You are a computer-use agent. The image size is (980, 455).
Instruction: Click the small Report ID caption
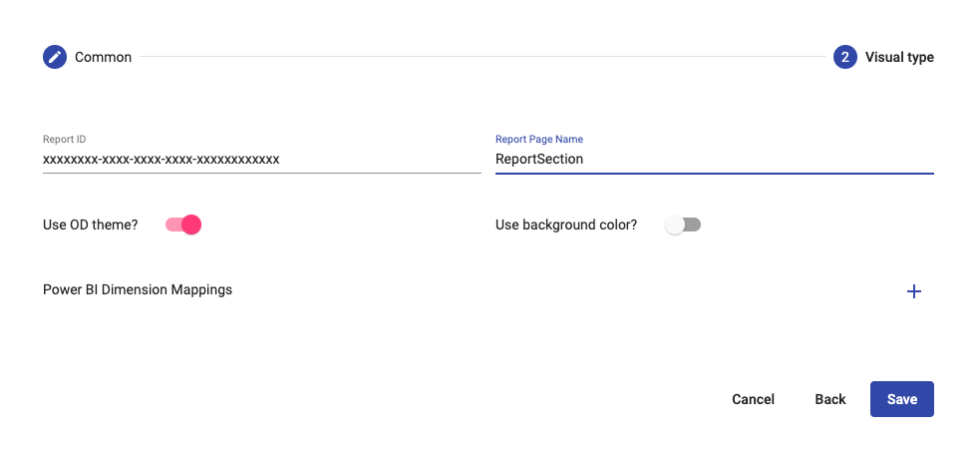[65, 139]
